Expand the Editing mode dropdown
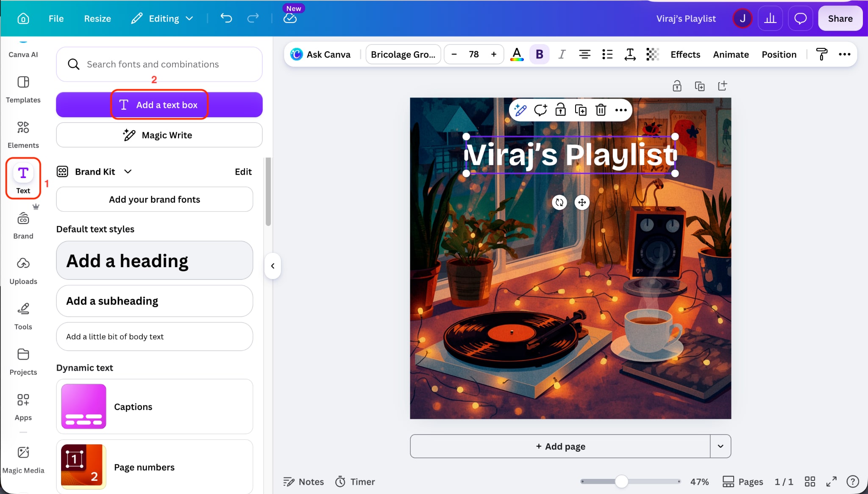The image size is (868, 494). tap(162, 18)
